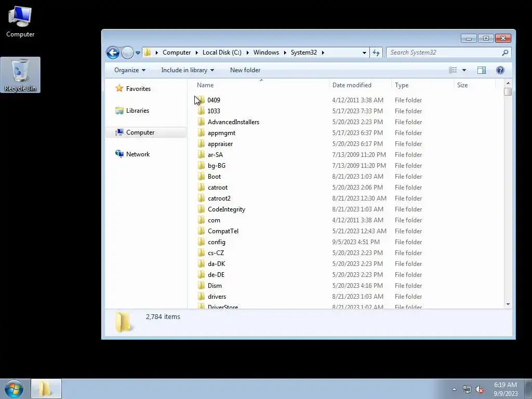Select the Recycle Bin desktop icon

click(20, 75)
